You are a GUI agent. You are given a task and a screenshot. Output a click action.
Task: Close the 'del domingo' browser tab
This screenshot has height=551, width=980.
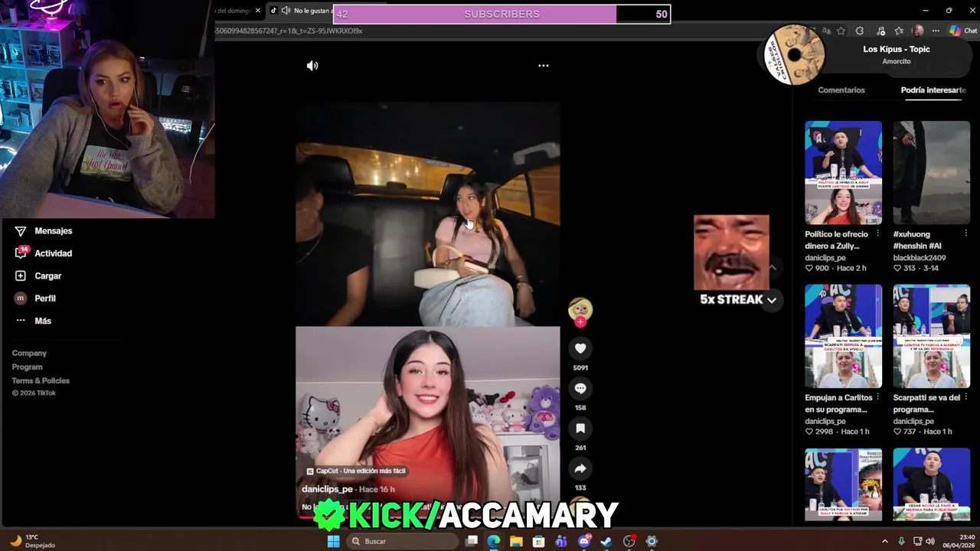point(258,11)
